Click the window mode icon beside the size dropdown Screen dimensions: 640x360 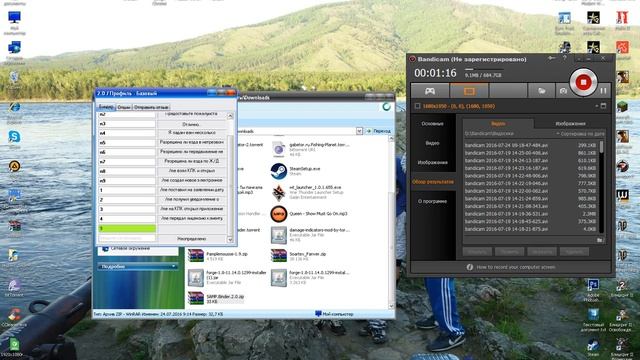pyautogui.click(x=603, y=106)
